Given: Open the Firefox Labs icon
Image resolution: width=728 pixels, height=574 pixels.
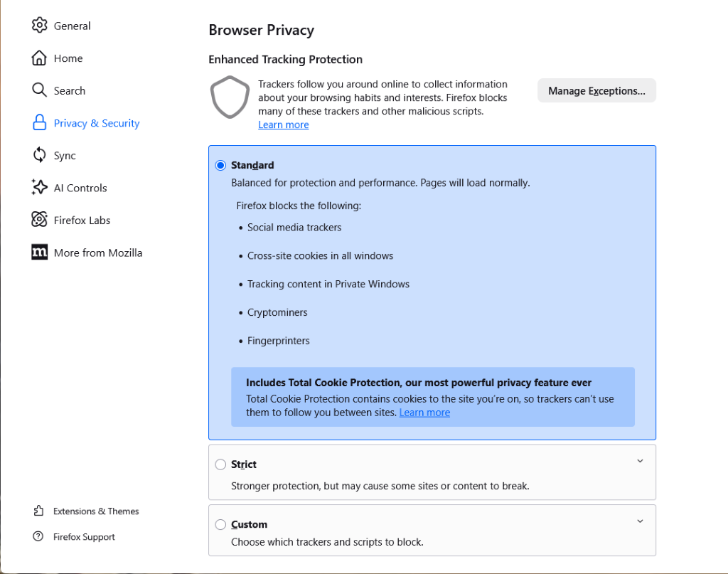Looking at the screenshot, I should coord(40,220).
